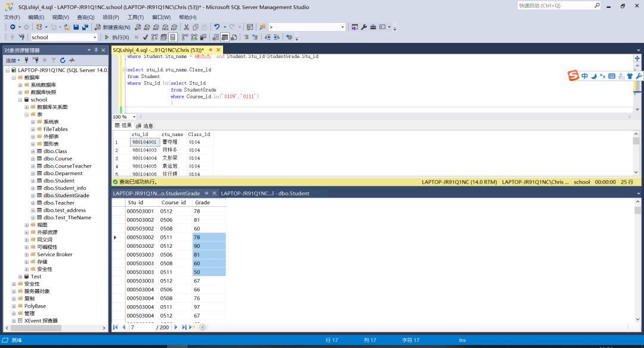644x348 pixels.
Task: Click the Save icon in the toolbar
Action: tap(76, 27)
